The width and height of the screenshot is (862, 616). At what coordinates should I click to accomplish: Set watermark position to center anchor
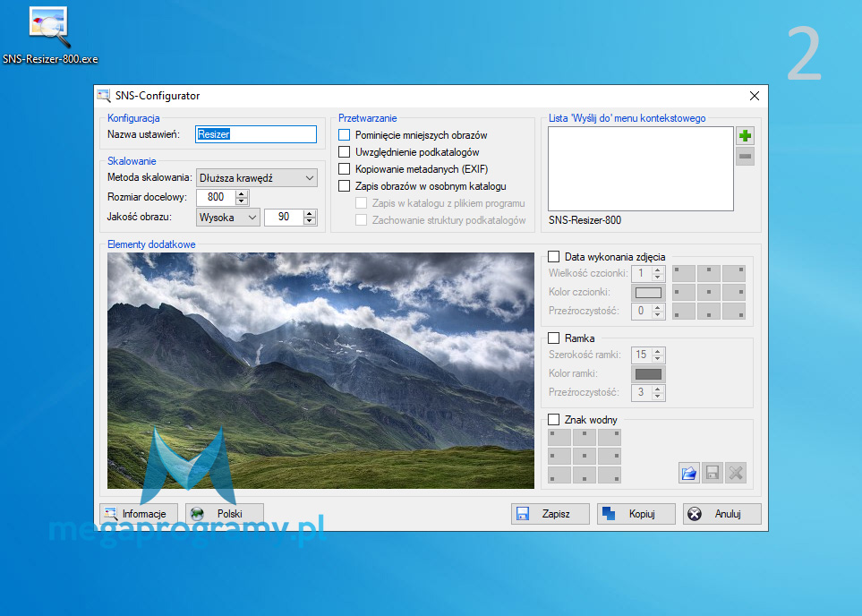point(585,456)
